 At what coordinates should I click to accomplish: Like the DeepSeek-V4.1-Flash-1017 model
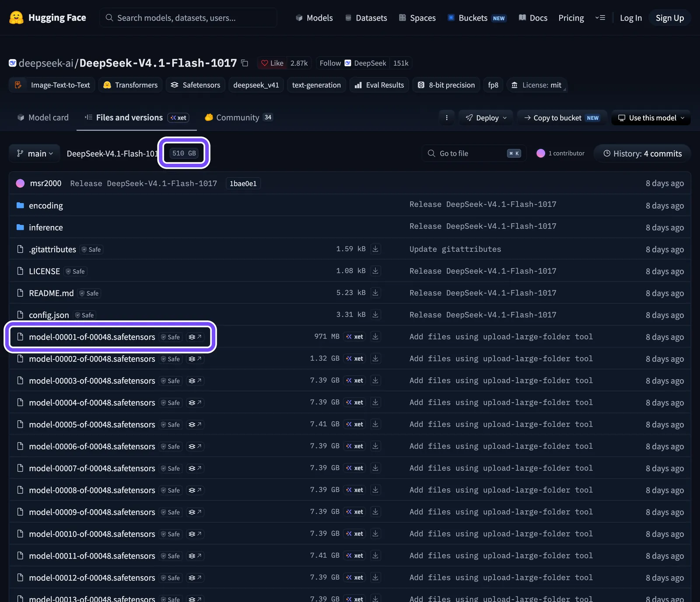coord(272,63)
